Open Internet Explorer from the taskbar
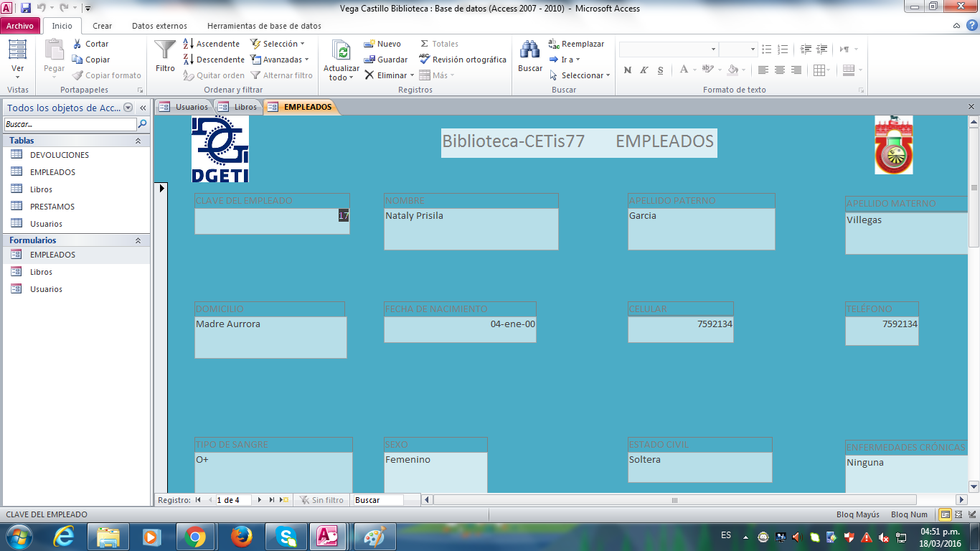This screenshot has height=551, width=980. click(63, 536)
